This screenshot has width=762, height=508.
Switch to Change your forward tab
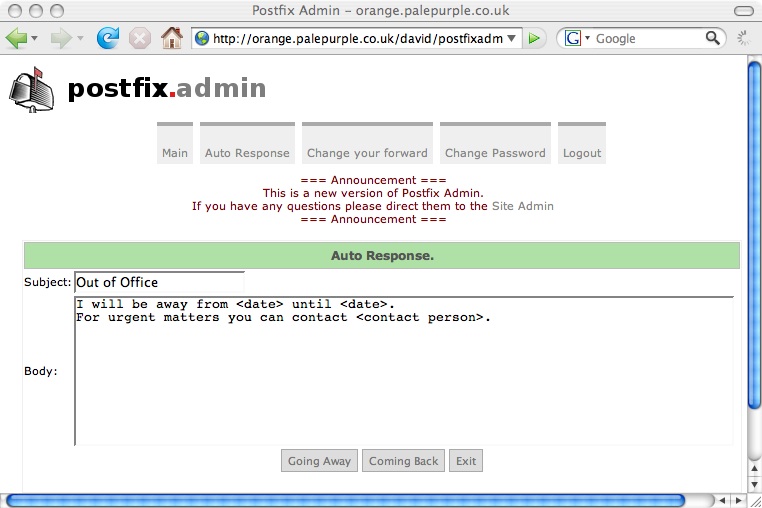coord(367,152)
